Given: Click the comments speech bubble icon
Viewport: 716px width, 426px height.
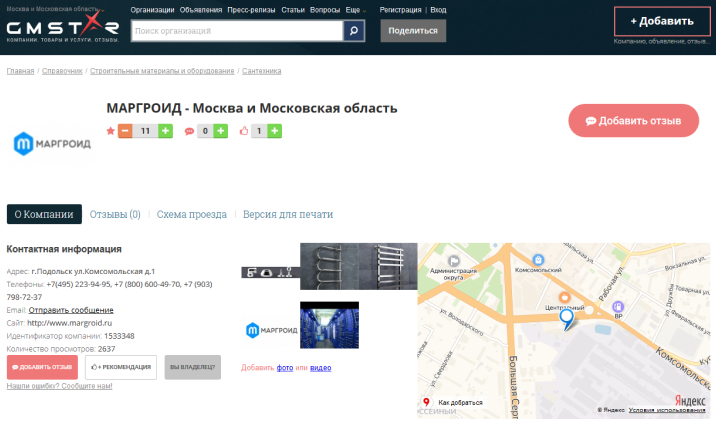Looking at the screenshot, I should tap(189, 131).
